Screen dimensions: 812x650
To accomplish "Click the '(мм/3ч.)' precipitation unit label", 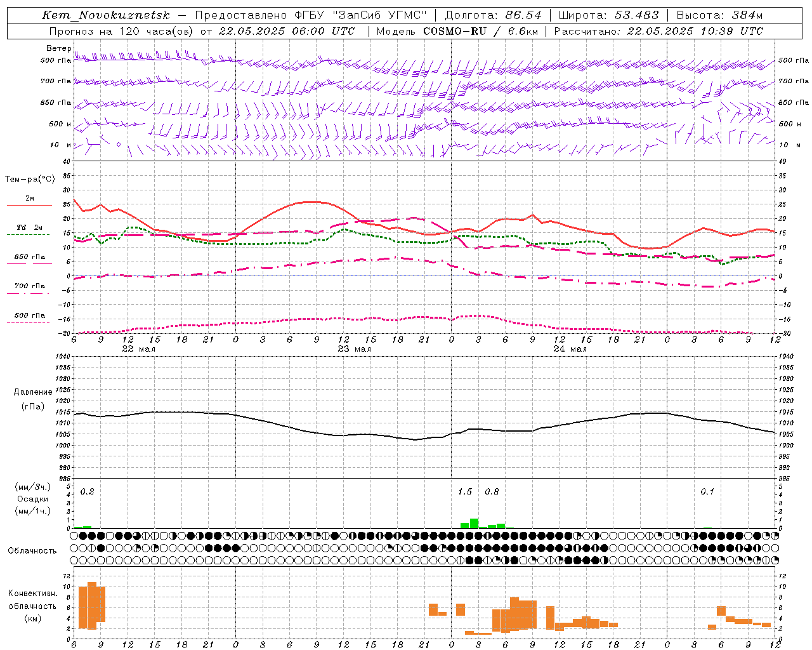I will click(33, 487).
